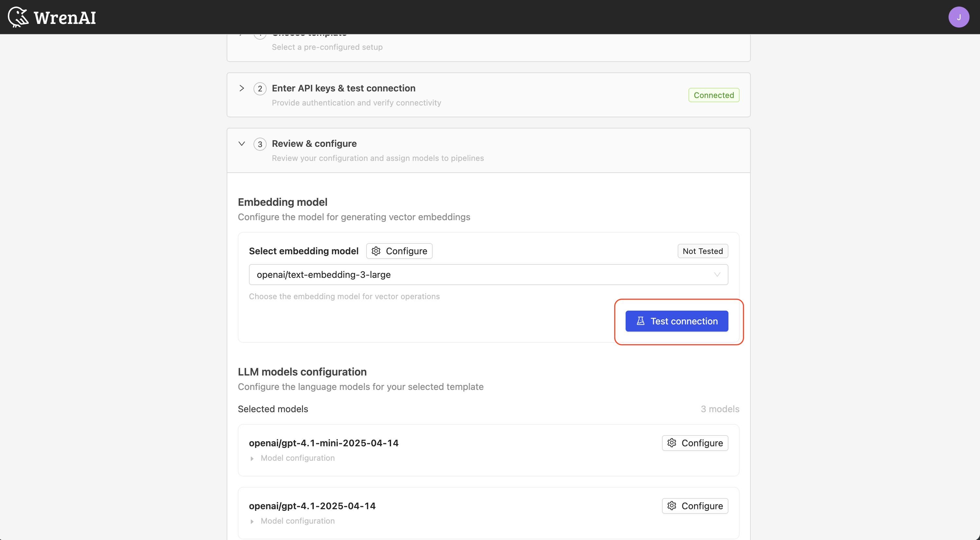
Task: Click the Test connection button
Action: [676, 321]
